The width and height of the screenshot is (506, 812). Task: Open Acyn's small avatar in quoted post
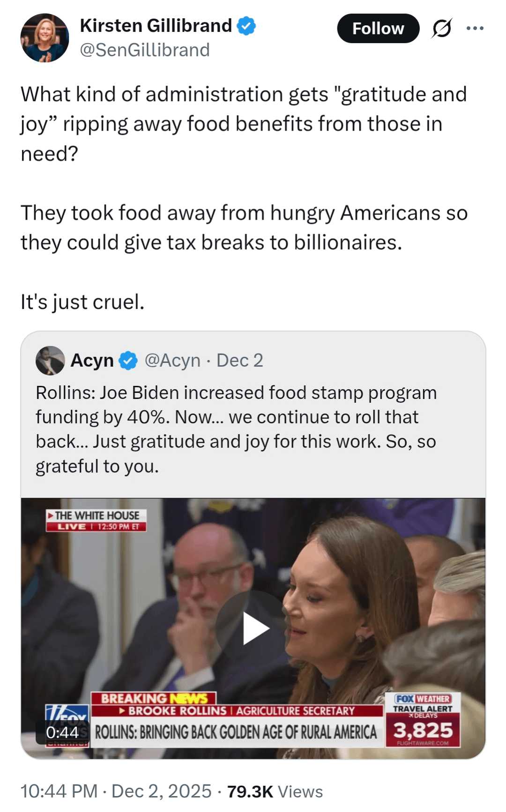tap(50, 361)
